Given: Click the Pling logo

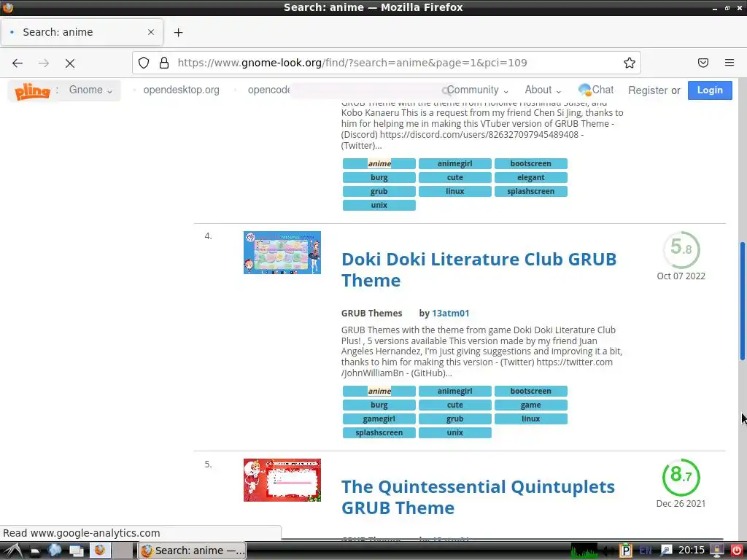Looking at the screenshot, I should pos(32,90).
